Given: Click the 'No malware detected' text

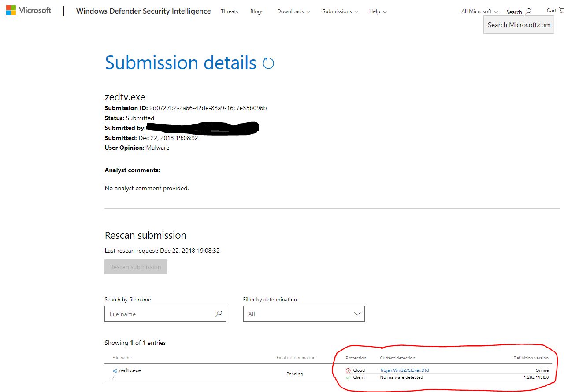Looking at the screenshot, I should tap(401, 377).
